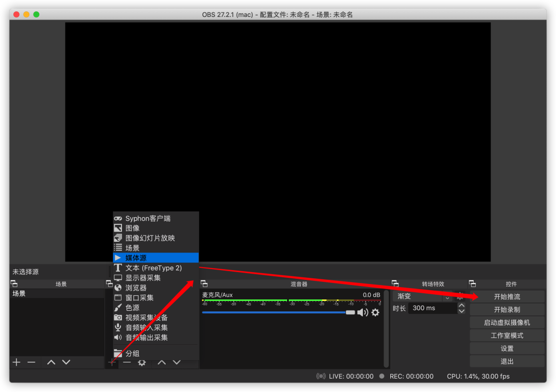Click the CPU: 1.4%, 30.00 fps readout
This screenshot has height=392, width=556.
pos(478,377)
